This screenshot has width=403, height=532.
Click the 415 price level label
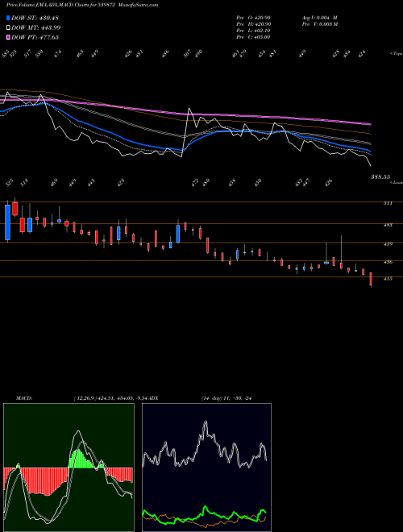(x=388, y=279)
